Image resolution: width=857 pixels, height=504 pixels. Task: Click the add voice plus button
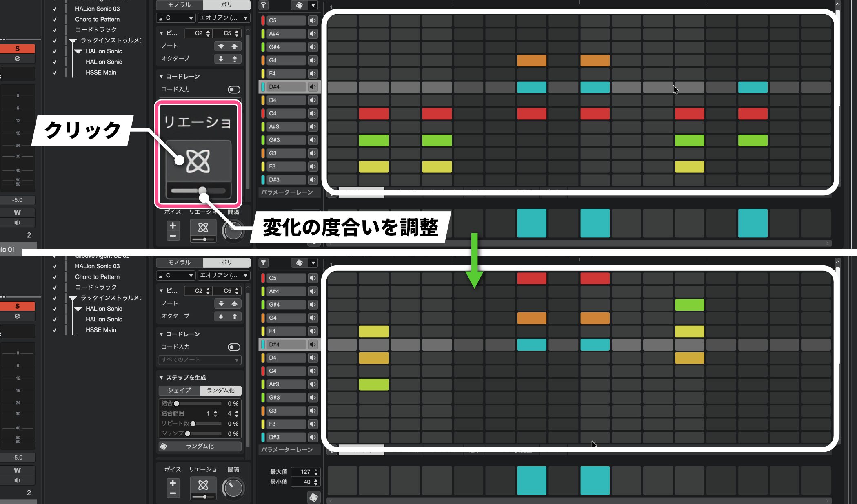coord(173,483)
